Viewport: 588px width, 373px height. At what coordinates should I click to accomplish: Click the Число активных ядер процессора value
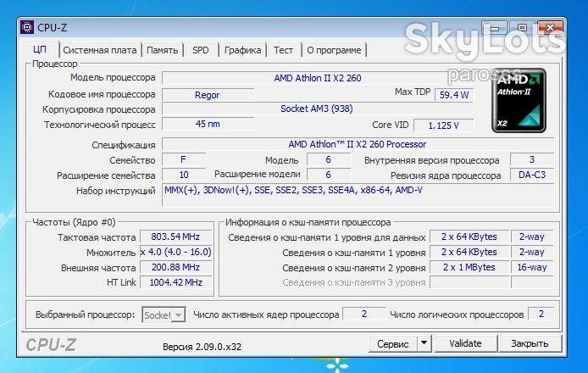tap(364, 315)
